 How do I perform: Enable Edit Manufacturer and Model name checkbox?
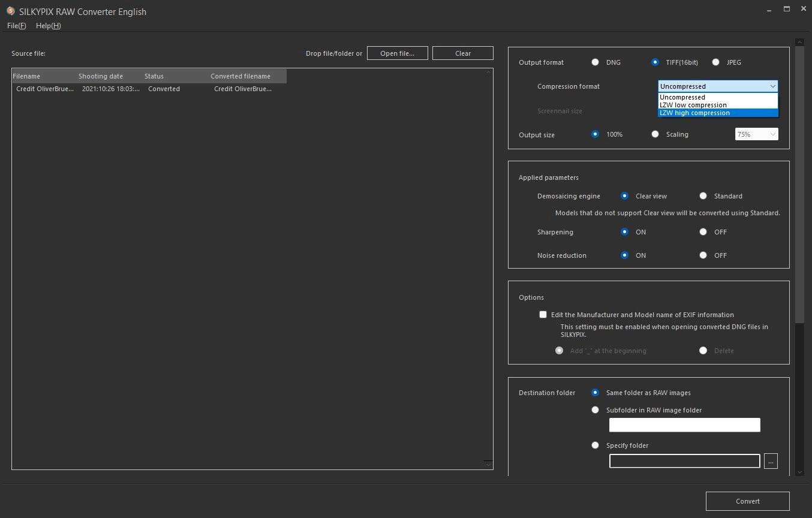[543, 314]
